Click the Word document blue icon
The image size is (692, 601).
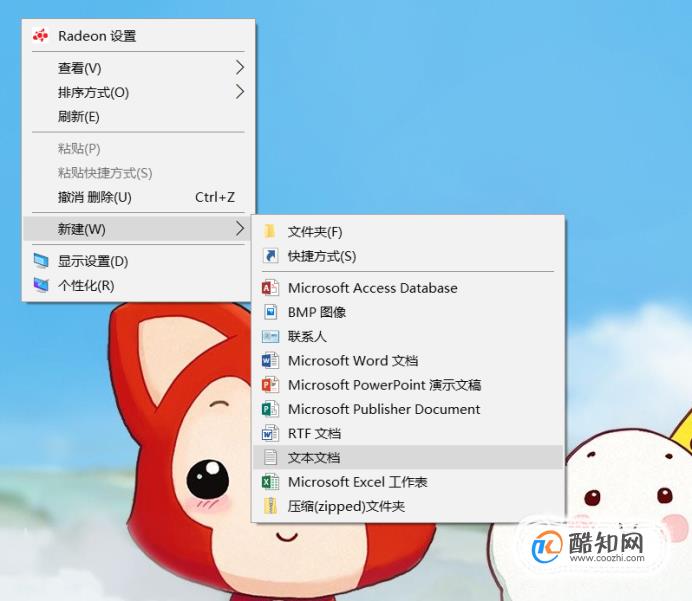270,361
